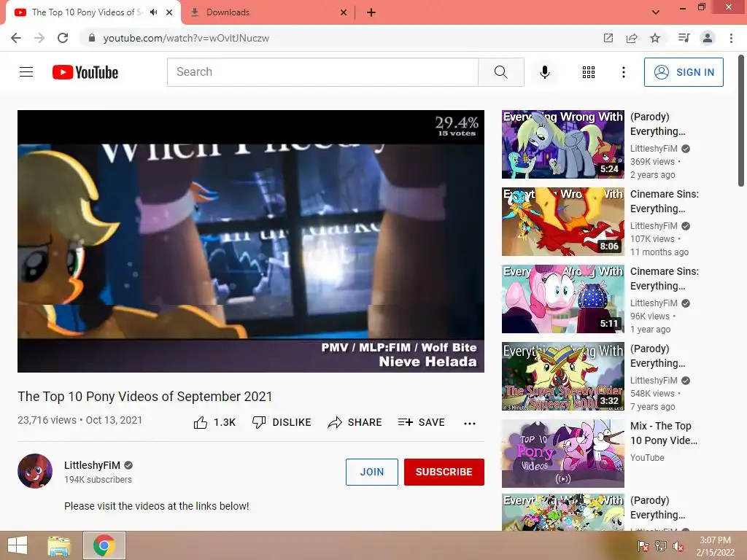Image resolution: width=747 pixels, height=560 pixels.
Task: Click the Chrome taskbar icon
Action: click(104, 545)
